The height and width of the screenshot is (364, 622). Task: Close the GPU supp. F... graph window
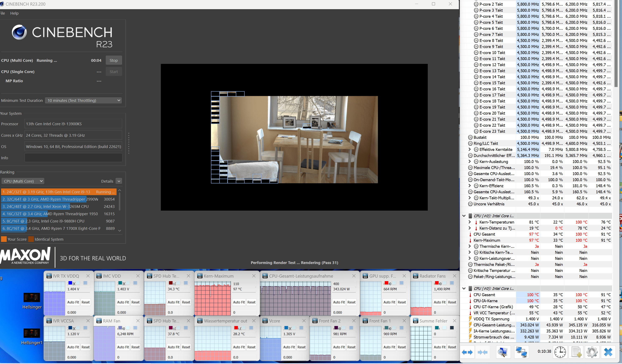point(404,276)
